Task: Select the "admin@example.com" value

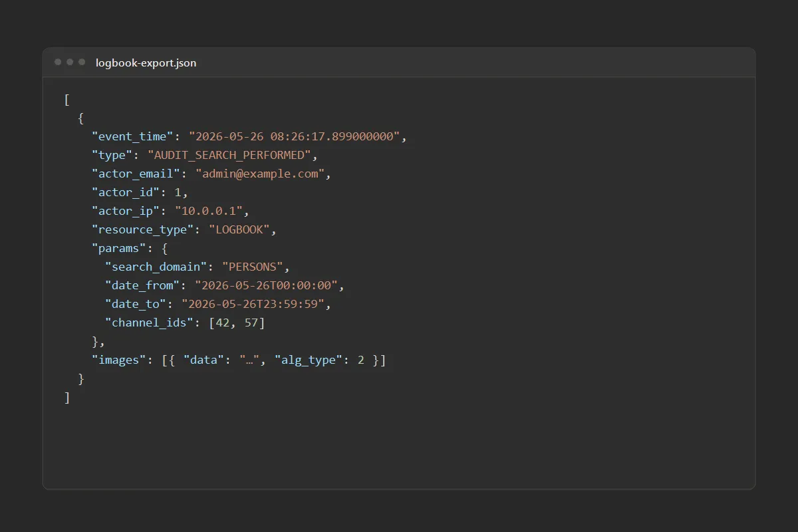Action: point(260,174)
